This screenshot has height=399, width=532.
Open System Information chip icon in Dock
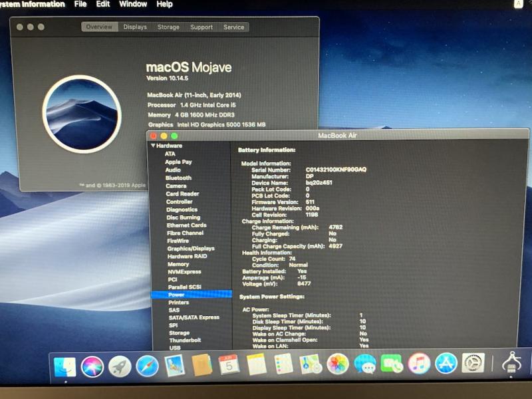point(511,362)
